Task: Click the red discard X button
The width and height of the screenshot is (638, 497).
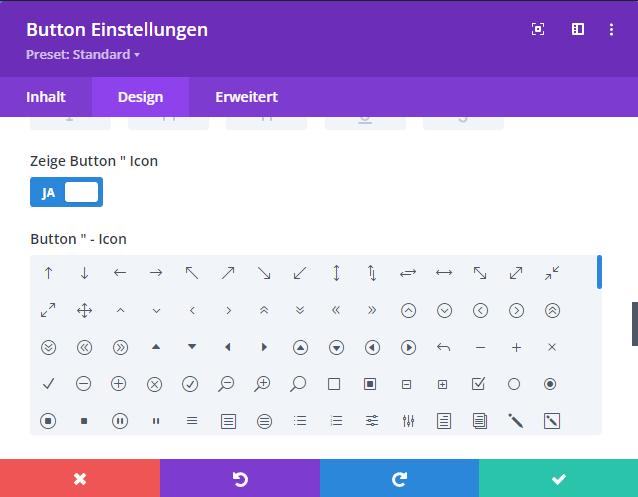Action: [80, 479]
